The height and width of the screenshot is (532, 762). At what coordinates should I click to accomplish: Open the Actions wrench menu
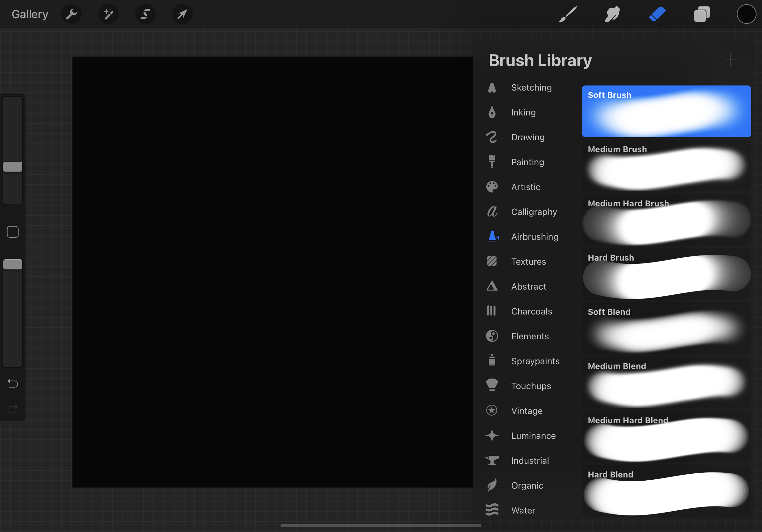pos(71,14)
